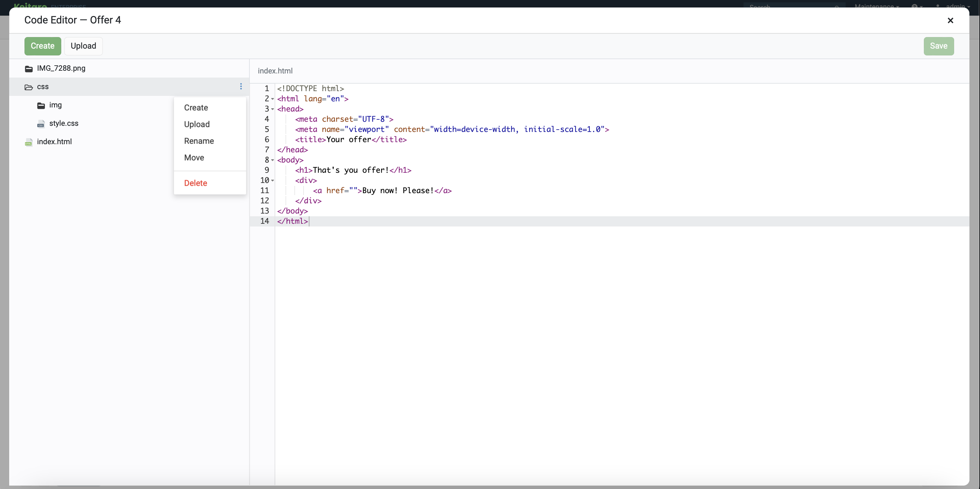
Task: Collapse the div tag fold on line 10
Action: point(272,180)
